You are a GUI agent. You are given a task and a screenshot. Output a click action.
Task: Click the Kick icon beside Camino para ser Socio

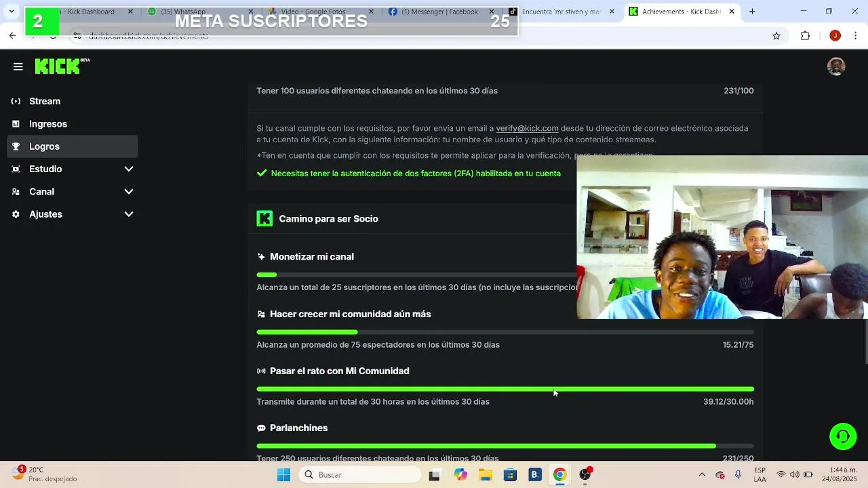point(264,218)
